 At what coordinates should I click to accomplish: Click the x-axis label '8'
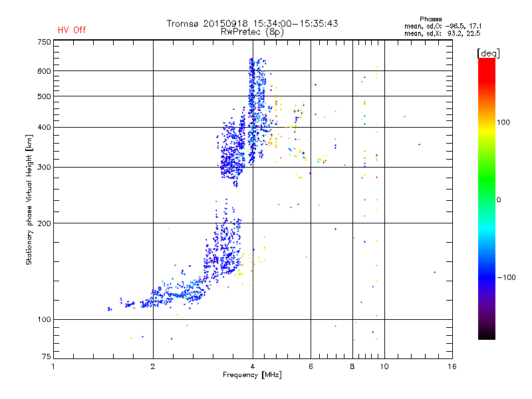pos(352,366)
